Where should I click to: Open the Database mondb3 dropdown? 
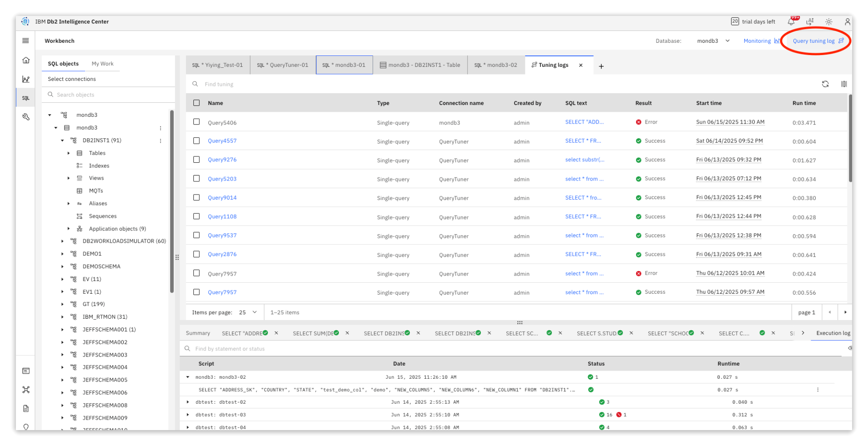point(713,41)
